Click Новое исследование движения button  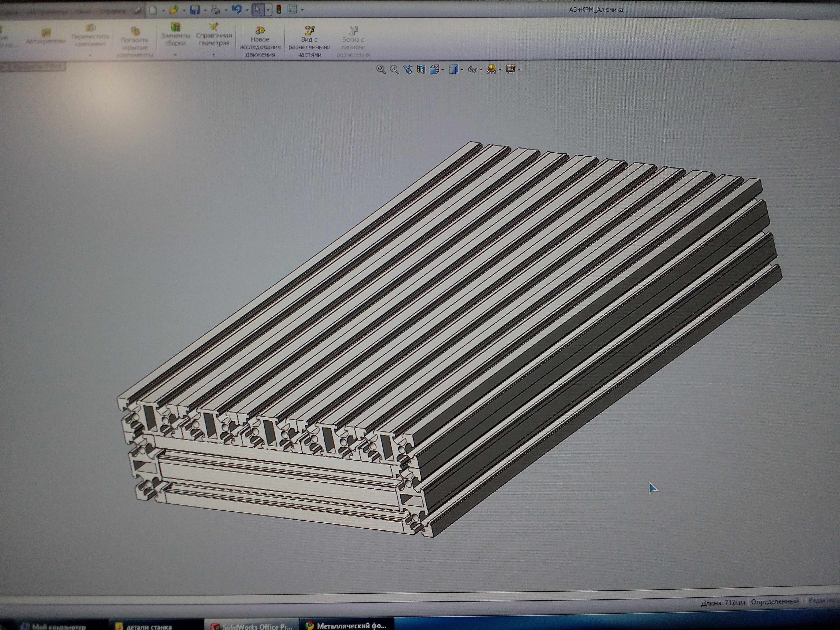point(260,42)
